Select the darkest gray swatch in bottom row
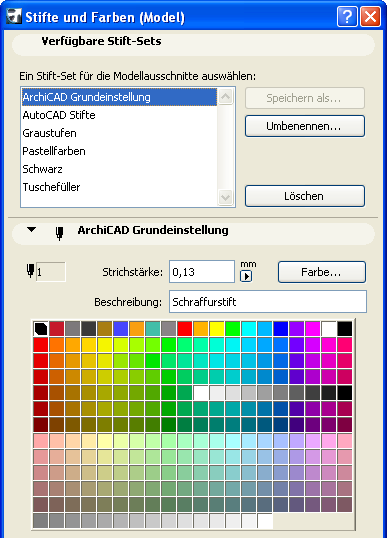 point(40,521)
